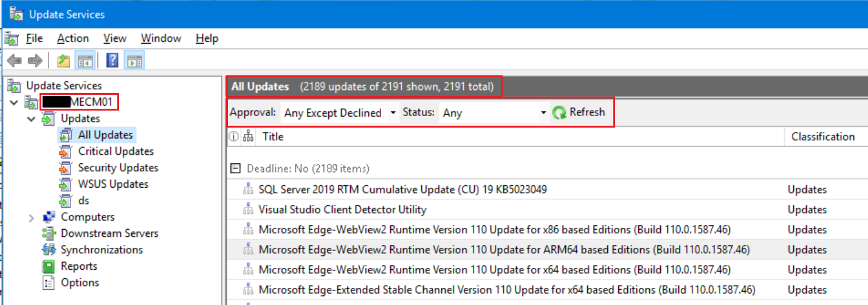Open the File menu

(35, 38)
